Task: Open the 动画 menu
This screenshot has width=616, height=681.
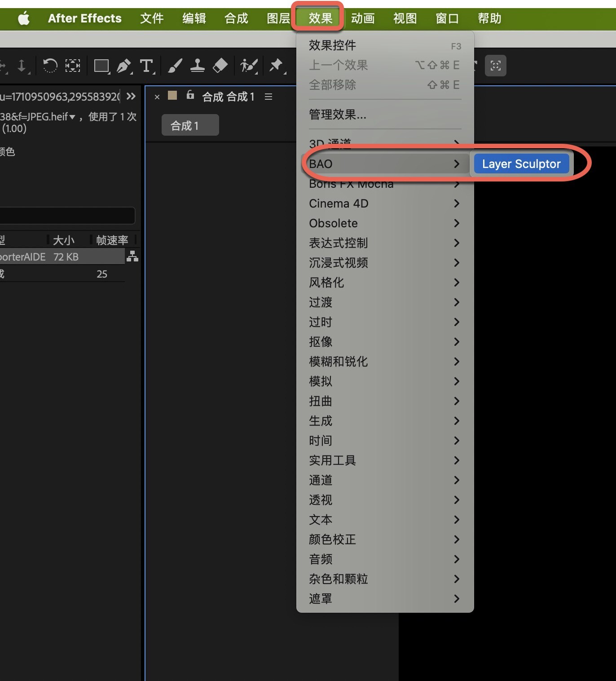Action: [x=363, y=18]
